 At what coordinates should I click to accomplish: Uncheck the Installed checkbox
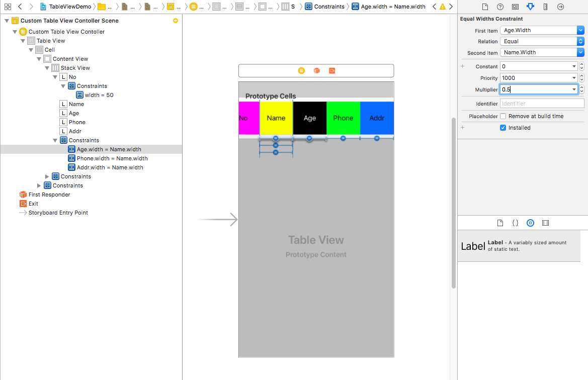tap(503, 128)
